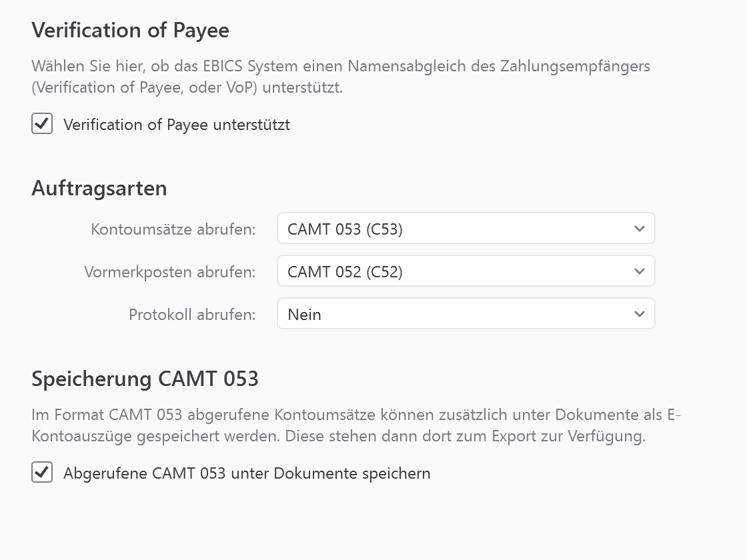This screenshot has height=560, width=747.
Task: Click the VoP description text paragraph
Action: 341,77
